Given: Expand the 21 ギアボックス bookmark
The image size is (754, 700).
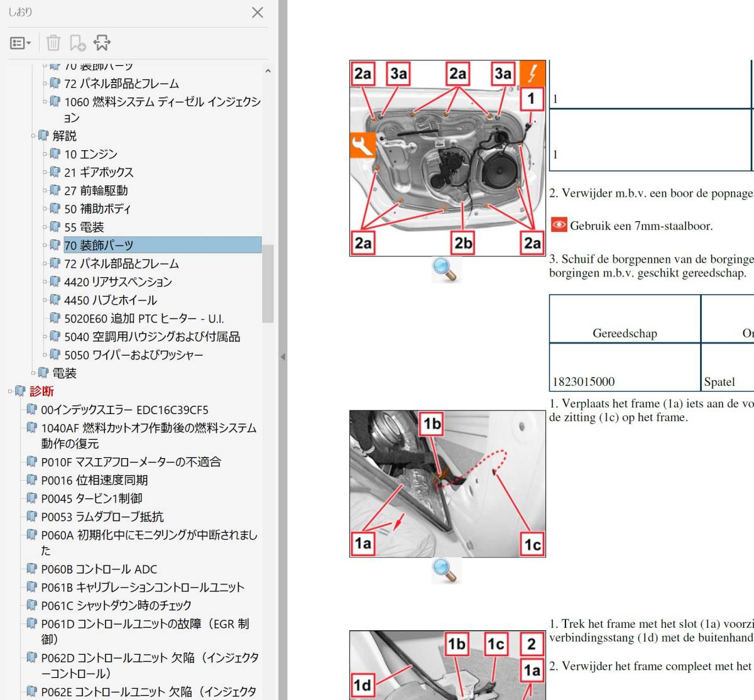Looking at the screenshot, I should click(45, 172).
